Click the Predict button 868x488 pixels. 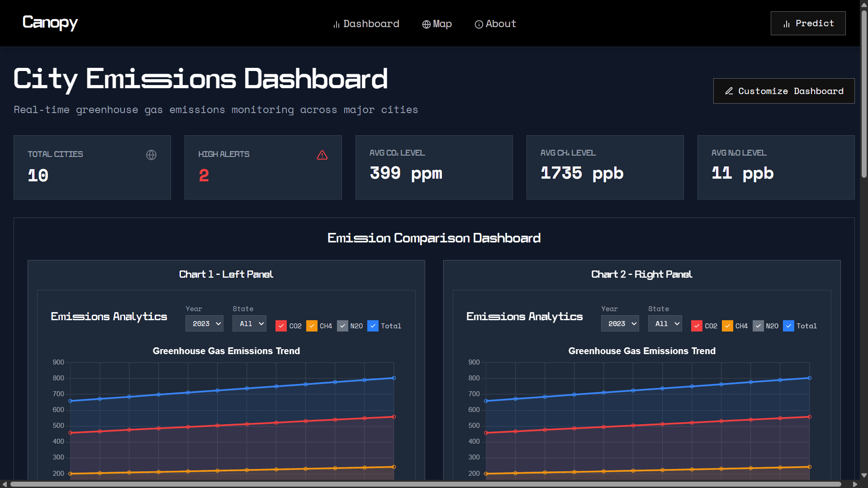(x=808, y=23)
